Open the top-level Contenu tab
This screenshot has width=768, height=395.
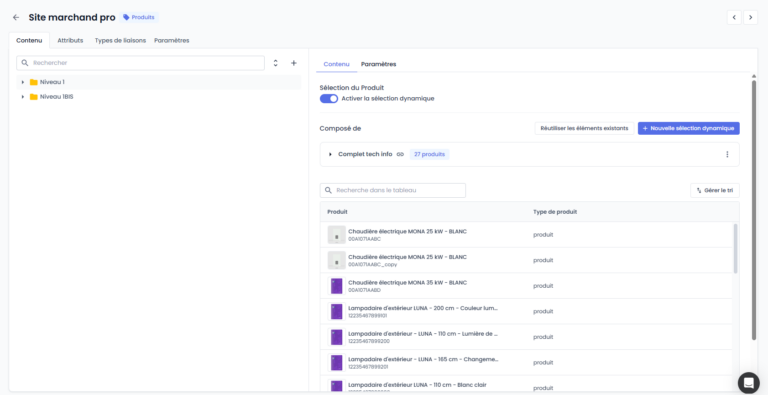coord(29,41)
